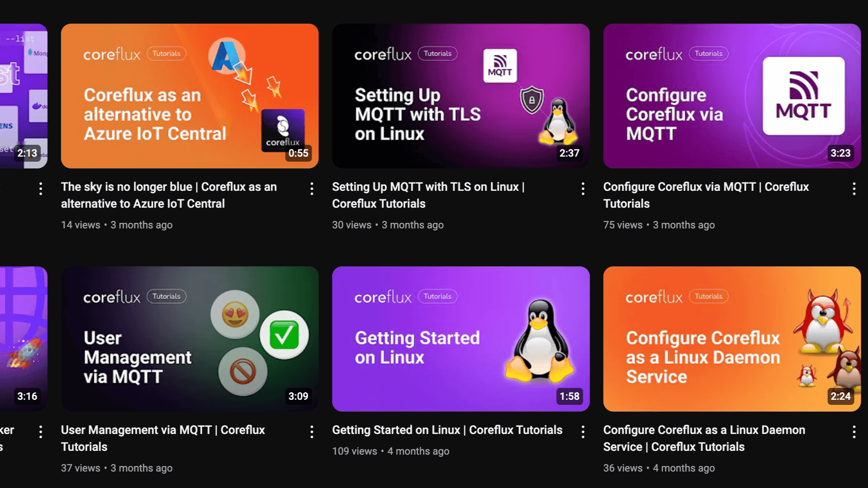868x488 pixels.
Task: Click title 'Getting Started on Linux | Coreflux Tutorials'
Action: pos(447,430)
